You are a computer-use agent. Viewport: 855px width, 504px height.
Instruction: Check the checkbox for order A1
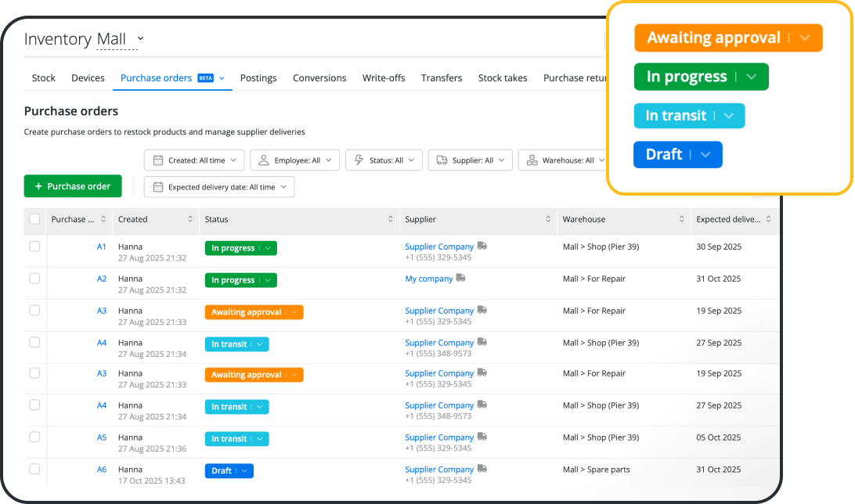point(34,246)
